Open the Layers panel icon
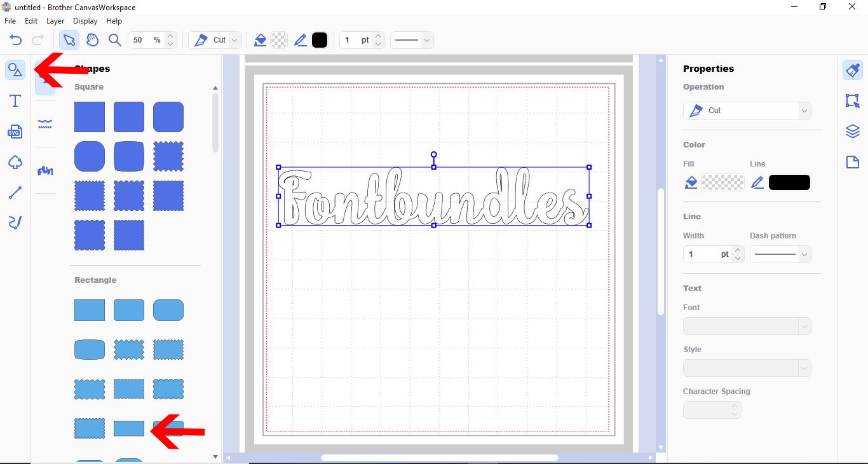The width and height of the screenshot is (868, 464). [x=853, y=132]
